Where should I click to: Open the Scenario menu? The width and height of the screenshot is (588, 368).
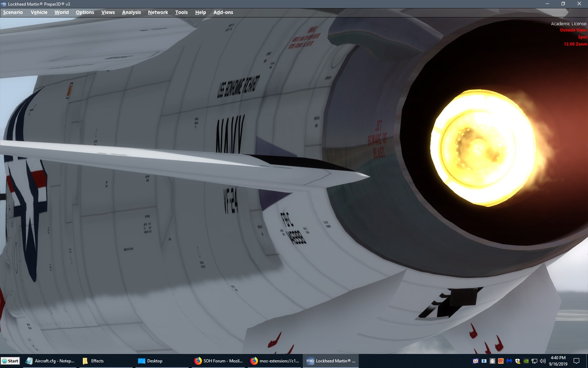(13, 12)
